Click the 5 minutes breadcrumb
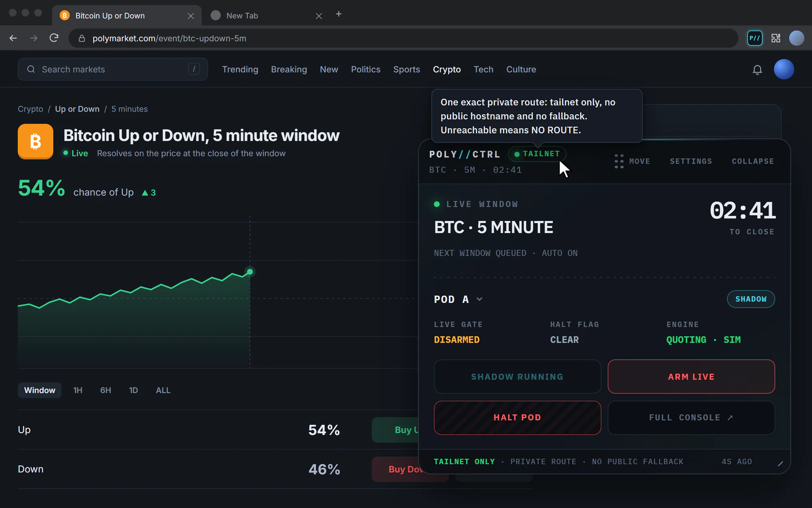Viewport: 812px width, 508px height. (x=130, y=109)
